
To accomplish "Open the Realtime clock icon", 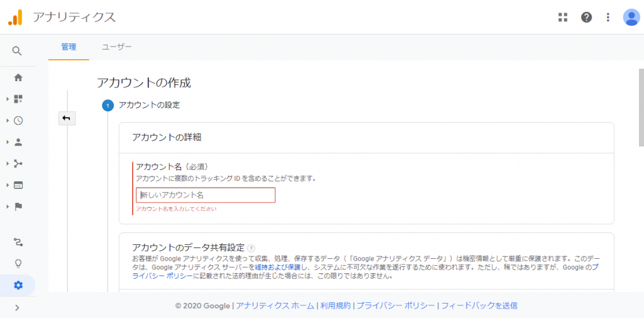I will (18, 120).
